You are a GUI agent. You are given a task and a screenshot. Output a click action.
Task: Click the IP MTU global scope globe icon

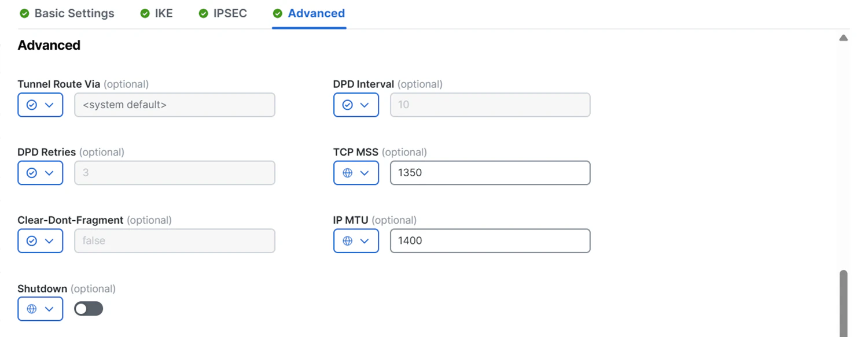click(x=347, y=241)
